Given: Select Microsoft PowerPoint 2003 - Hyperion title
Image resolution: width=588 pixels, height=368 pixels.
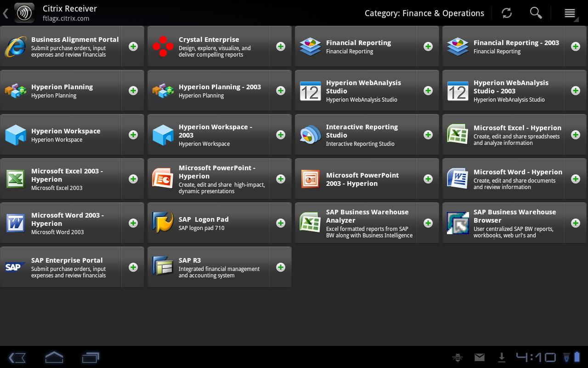Looking at the screenshot, I should (362, 179).
